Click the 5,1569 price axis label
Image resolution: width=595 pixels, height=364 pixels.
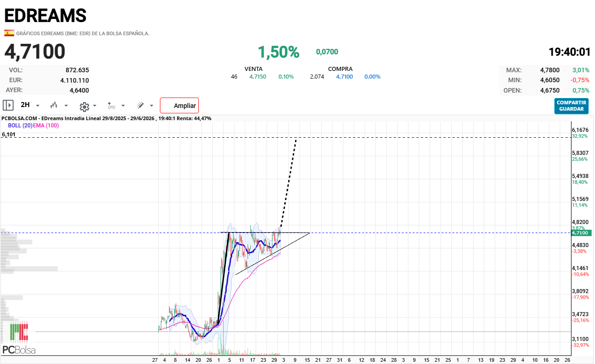pyautogui.click(x=580, y=199)
